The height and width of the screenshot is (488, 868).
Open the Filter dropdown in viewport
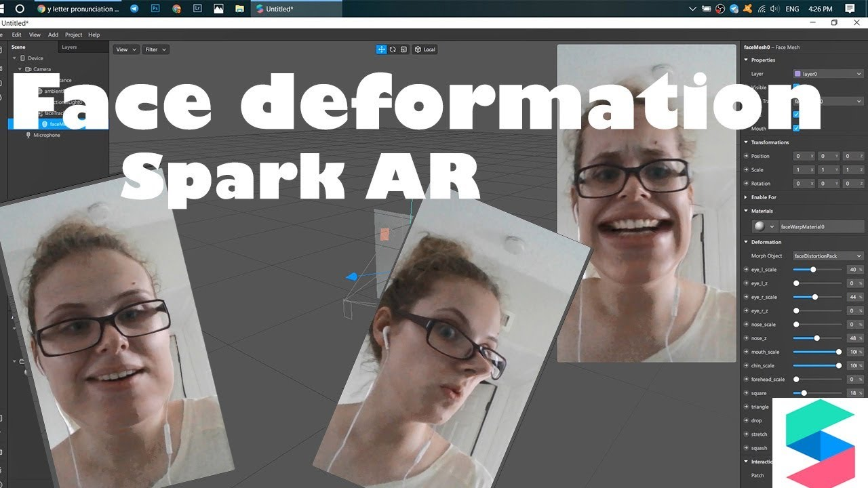[155, 49]
